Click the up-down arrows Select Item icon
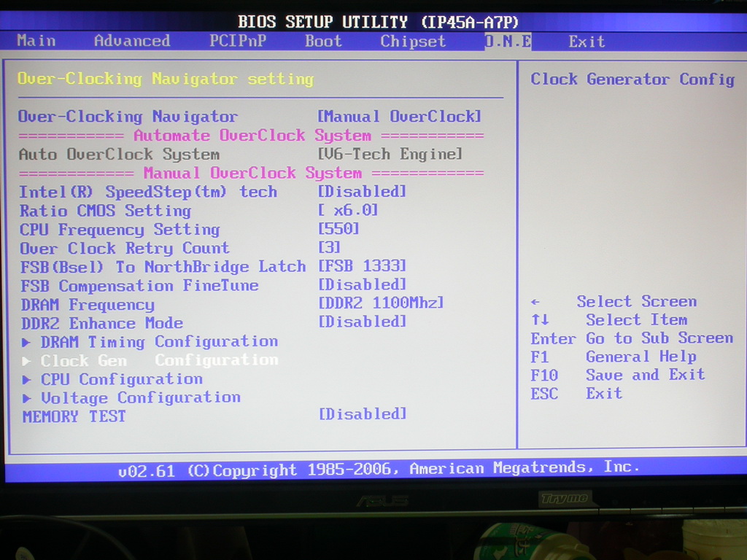The image size is (747, 560). (x=540, y=319)
